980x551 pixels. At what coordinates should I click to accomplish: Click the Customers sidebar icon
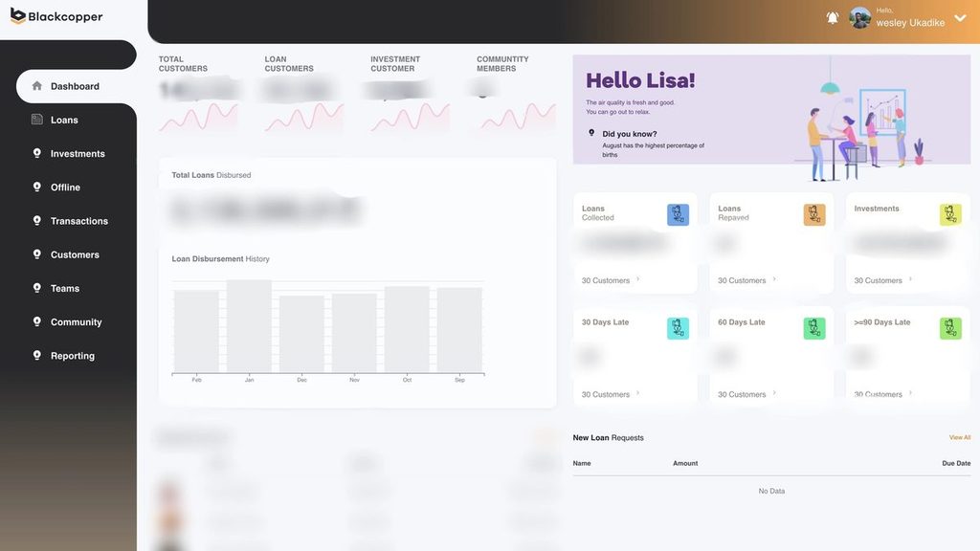[37, 254]
